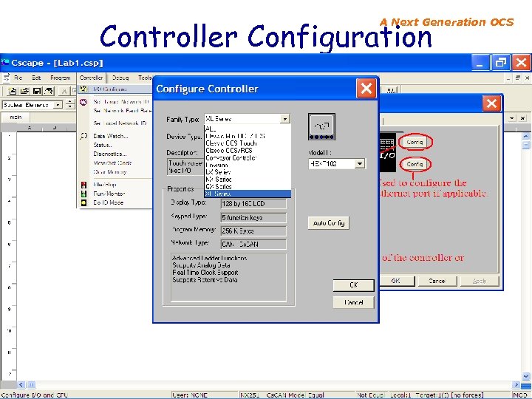Viewport: 532px width, 399px height.
Task: Select Classic OCS Touch in list
Action: (x=248, y=143)
